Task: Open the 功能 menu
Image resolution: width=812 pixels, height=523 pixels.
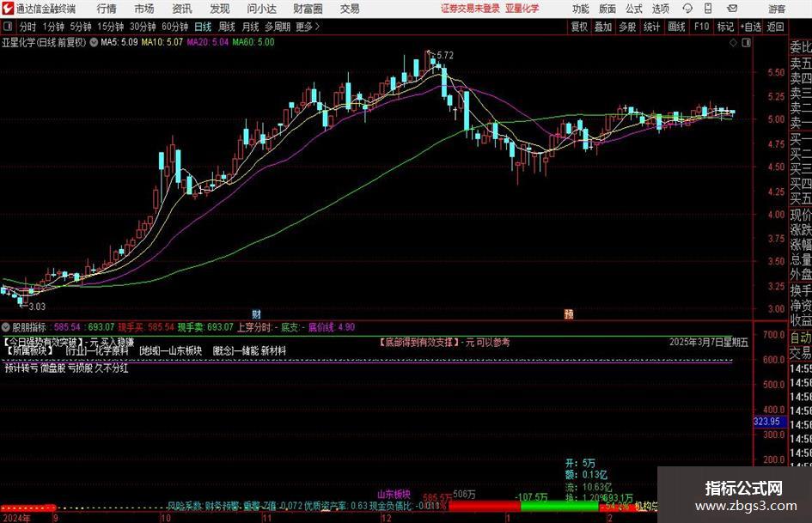Action: click(x=581, y=9)
